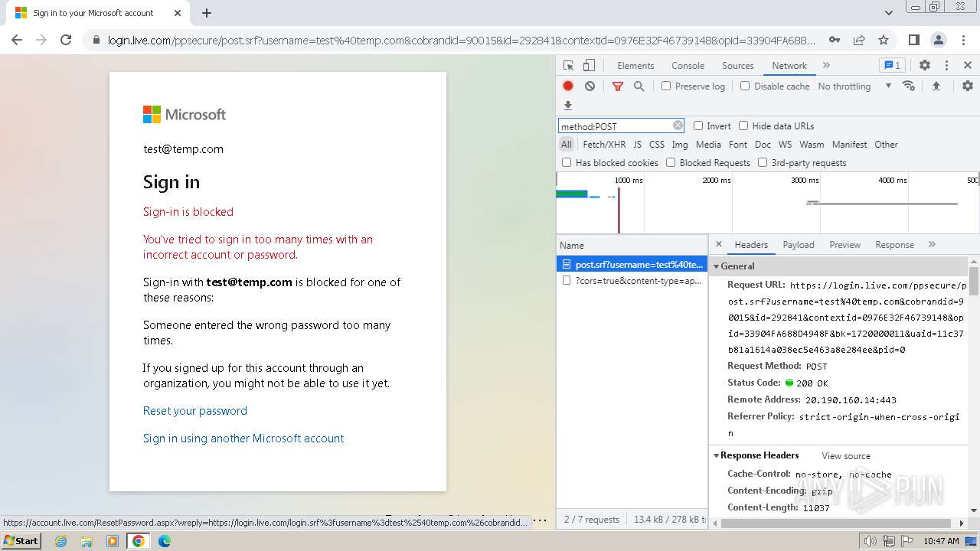Open a new browser tab
This screenshot has height=551, width=980.
click(x=207, y=13)
